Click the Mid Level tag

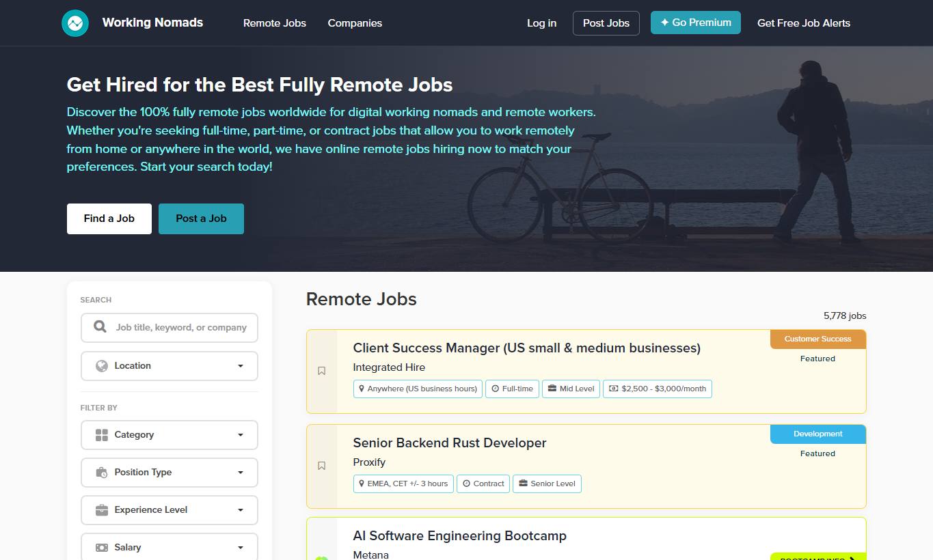point(571,389)
